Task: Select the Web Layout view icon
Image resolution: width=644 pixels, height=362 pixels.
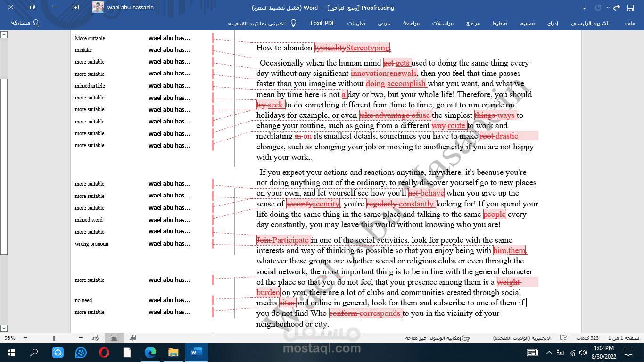Action: click(x=95, y=338)
